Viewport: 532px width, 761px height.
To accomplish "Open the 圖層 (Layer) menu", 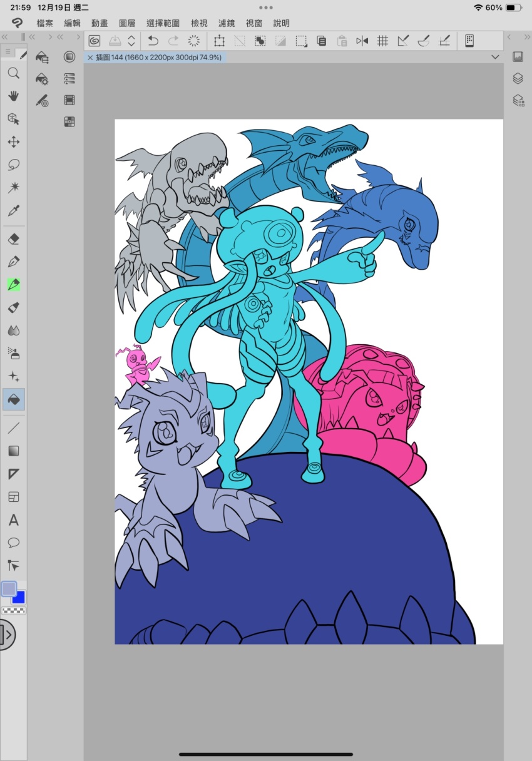I will tap(127, 23).
